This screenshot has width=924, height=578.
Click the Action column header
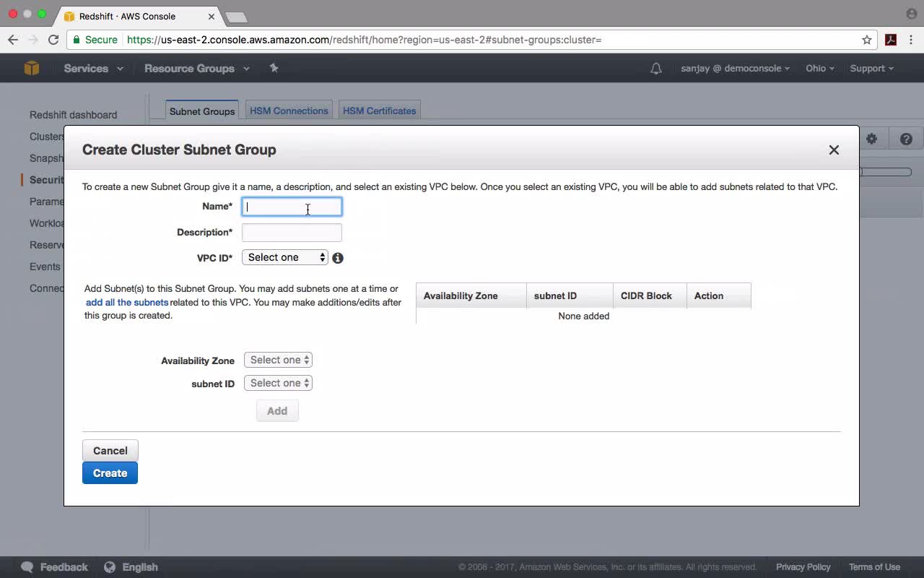click(x=719, y=296)
